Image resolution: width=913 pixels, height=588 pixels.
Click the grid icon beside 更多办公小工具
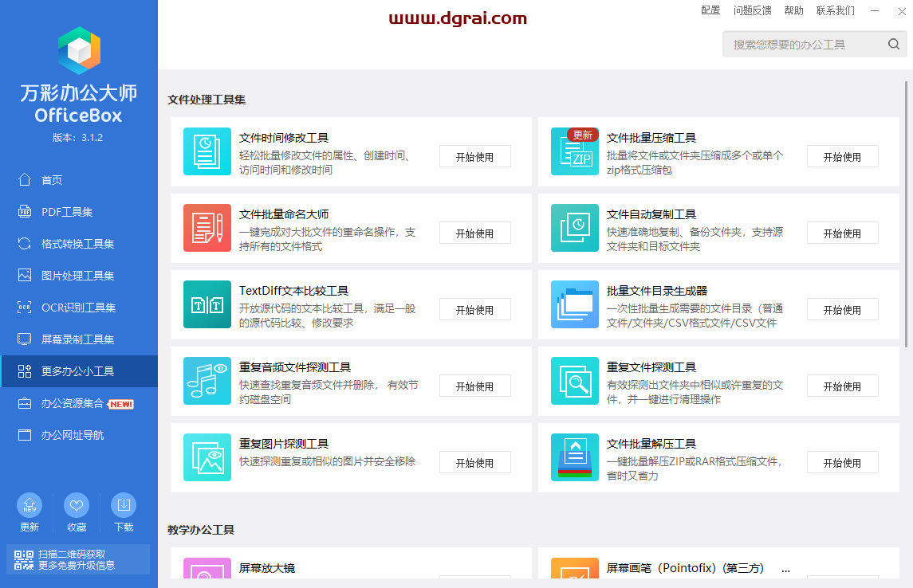[x=25, y=371]
